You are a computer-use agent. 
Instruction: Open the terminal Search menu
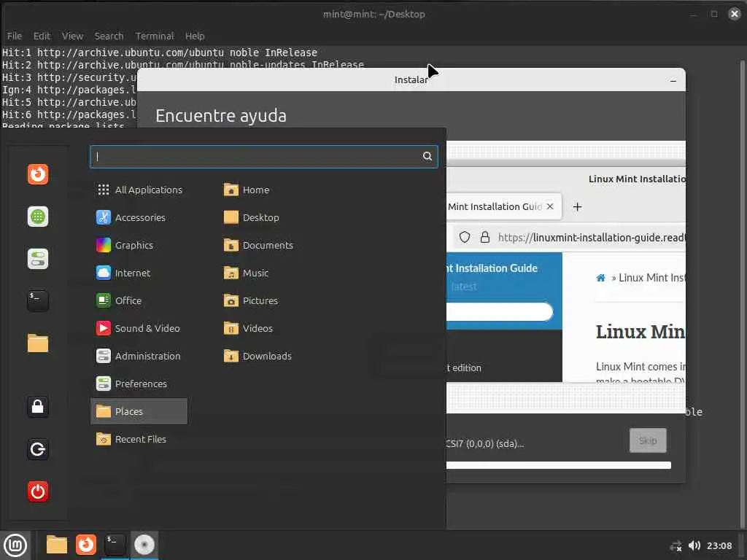pos(109,36)
